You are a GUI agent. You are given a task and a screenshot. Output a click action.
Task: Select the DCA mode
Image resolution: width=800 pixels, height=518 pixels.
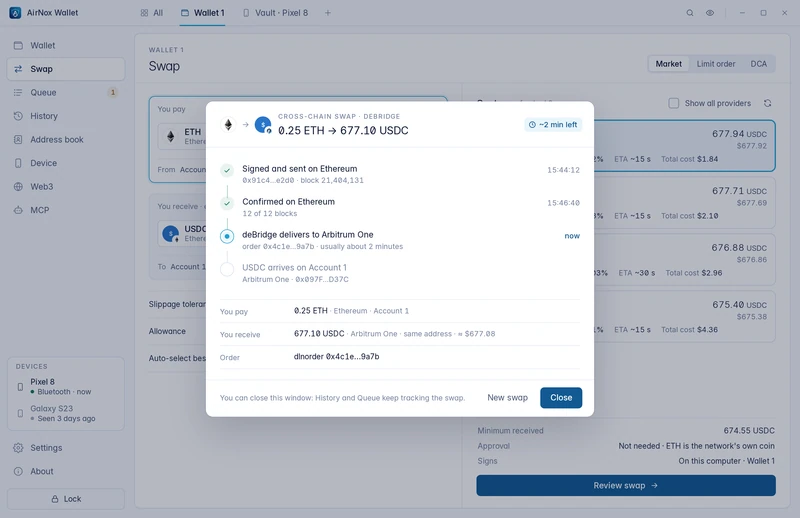(758, 64)
